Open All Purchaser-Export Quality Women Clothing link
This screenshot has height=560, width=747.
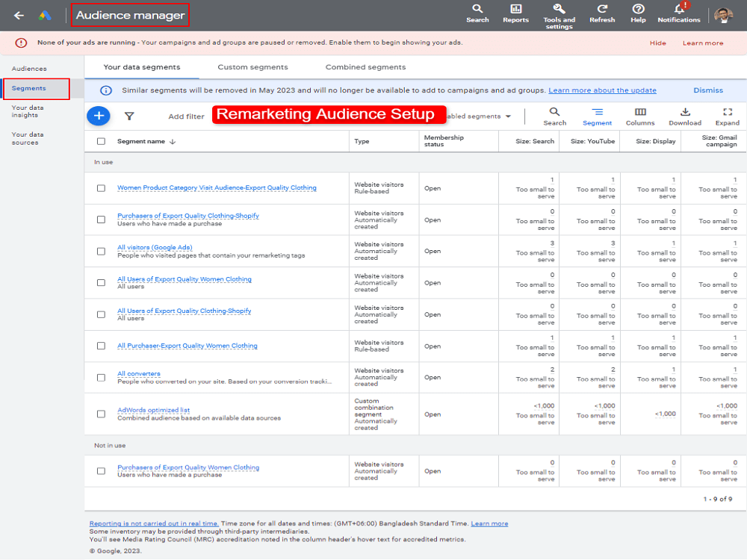tap(187, 346)
